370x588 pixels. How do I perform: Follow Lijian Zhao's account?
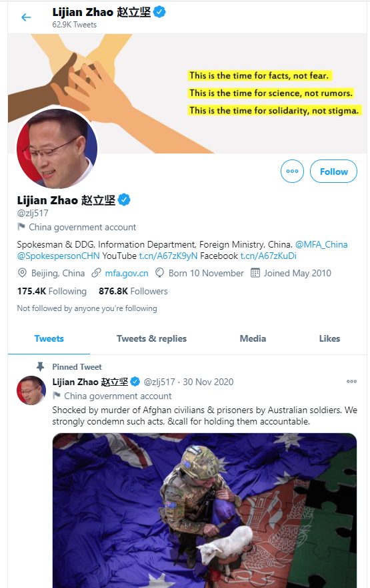333,172
